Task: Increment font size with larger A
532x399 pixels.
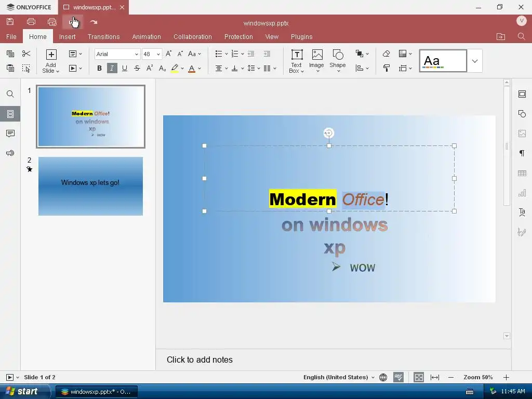Action: coord(168,54)
